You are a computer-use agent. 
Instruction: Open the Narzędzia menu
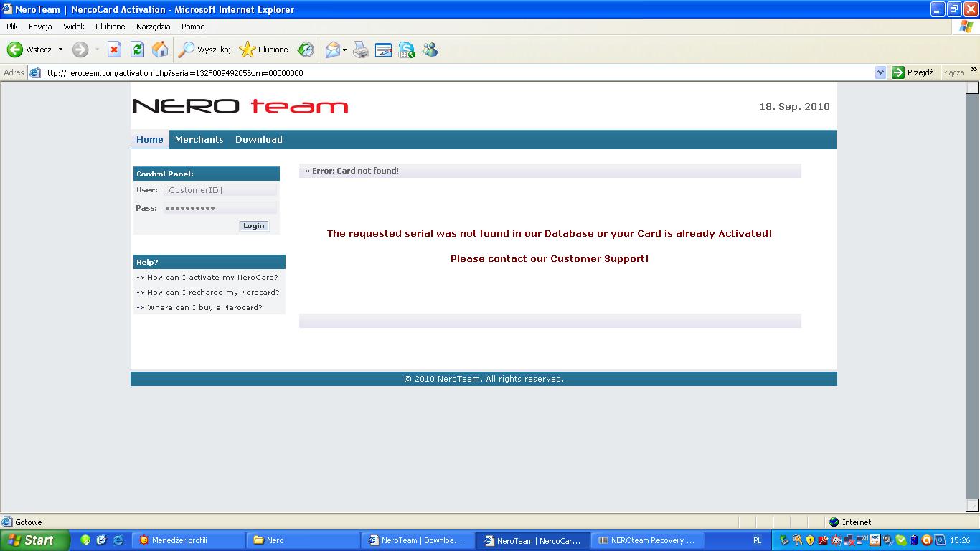[154, 27]
